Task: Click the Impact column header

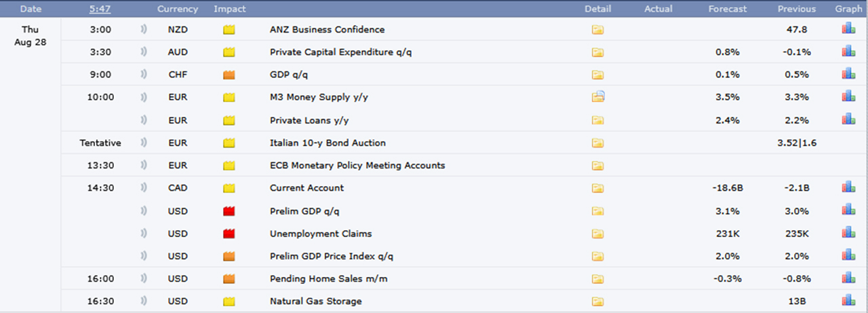Action: [x=230, y=9]
